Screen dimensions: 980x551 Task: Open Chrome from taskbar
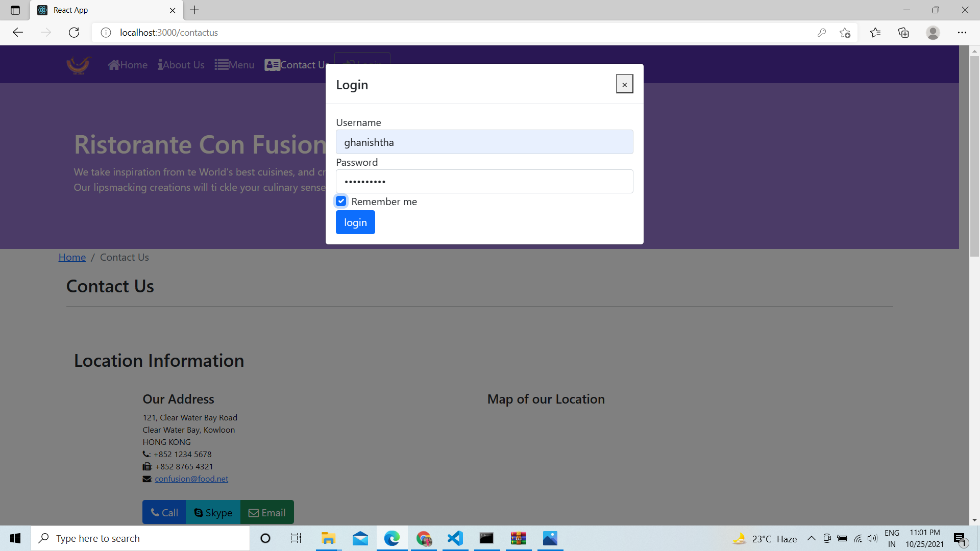[424, 538]
